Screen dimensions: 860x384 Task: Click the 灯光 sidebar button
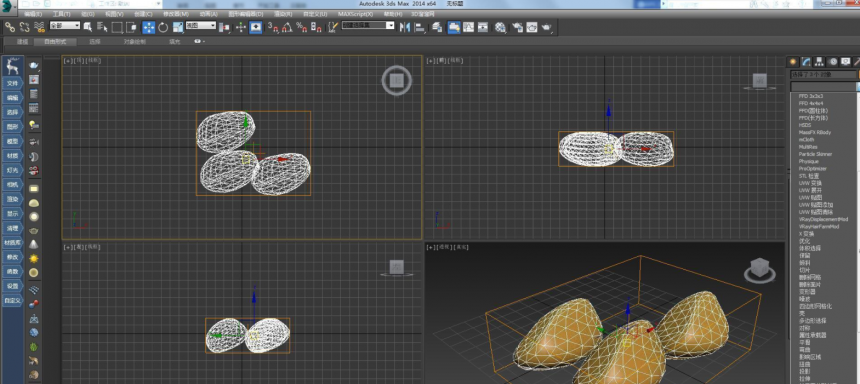(13, 170)
